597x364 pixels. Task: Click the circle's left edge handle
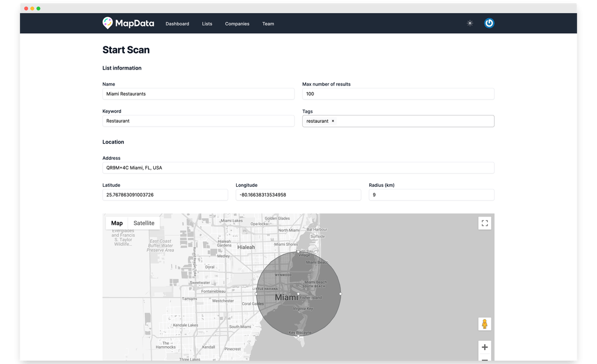pos(256,294)
